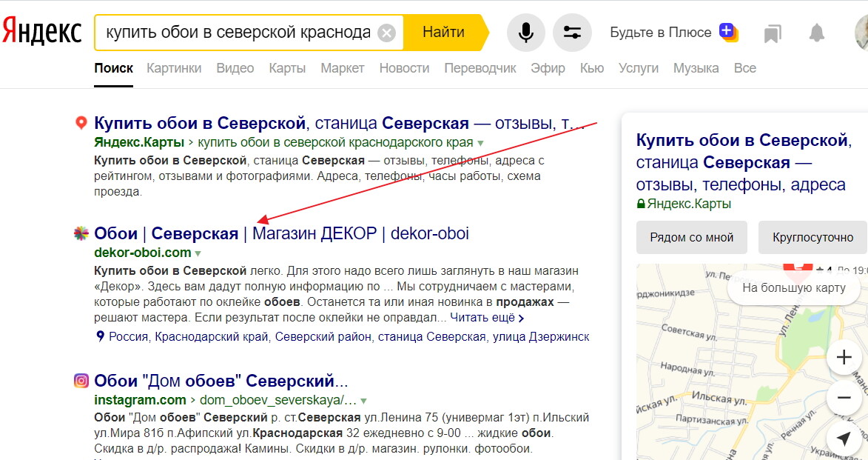Switch to the Услуги tab
Image resolution: width=868 pixels, height=460 pixels.
coord(639,68)
